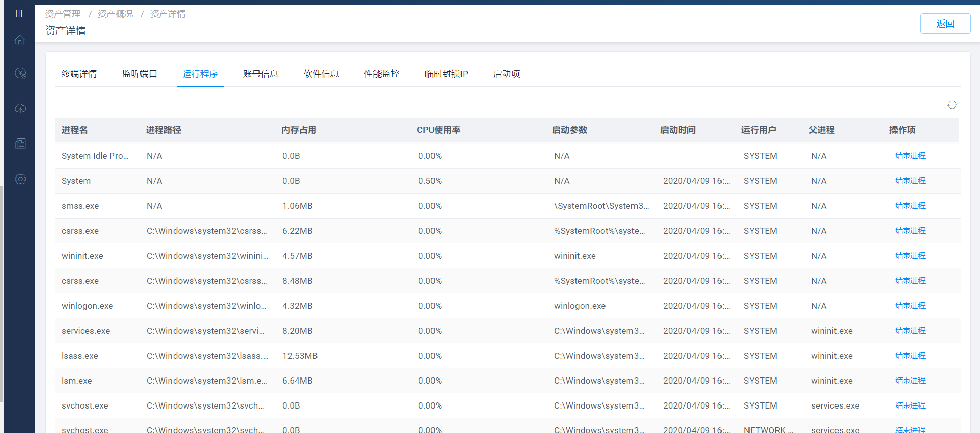Click the 进程名 column header

75,130
